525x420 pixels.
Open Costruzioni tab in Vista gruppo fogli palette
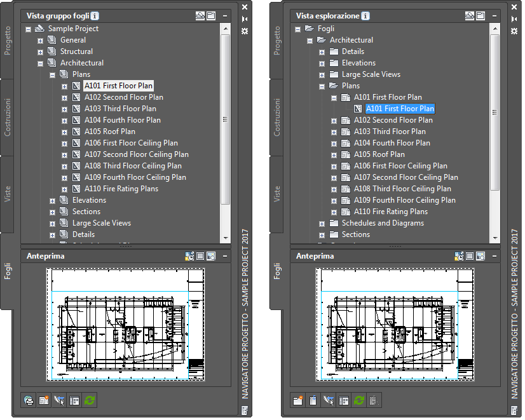8,118
